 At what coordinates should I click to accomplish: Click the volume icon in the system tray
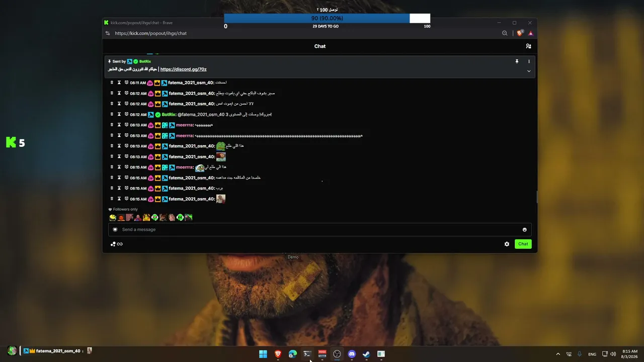tap(613, 354)
